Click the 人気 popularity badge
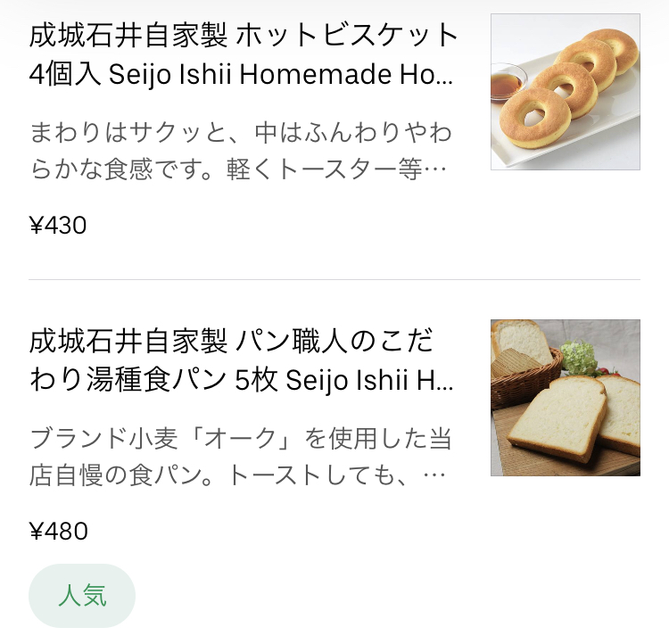Viewport: 669px width, 644px height. 82,595
